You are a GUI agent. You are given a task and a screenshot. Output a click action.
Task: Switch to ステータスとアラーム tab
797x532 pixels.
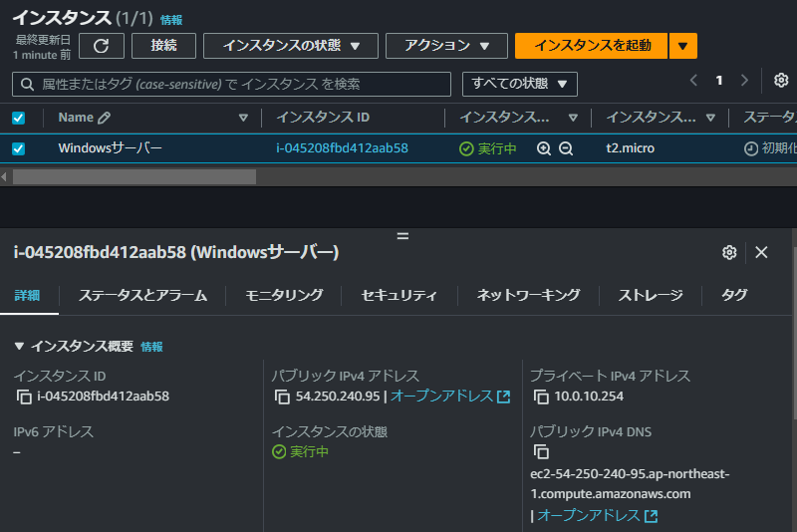click(x=142, y=295)
